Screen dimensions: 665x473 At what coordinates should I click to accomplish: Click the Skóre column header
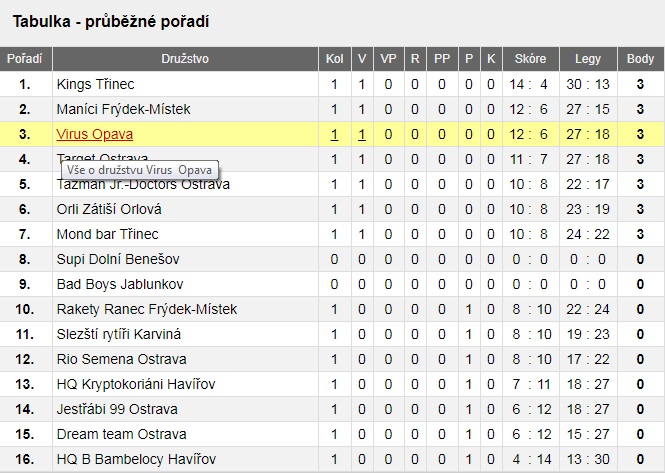[x=531, y=59]
